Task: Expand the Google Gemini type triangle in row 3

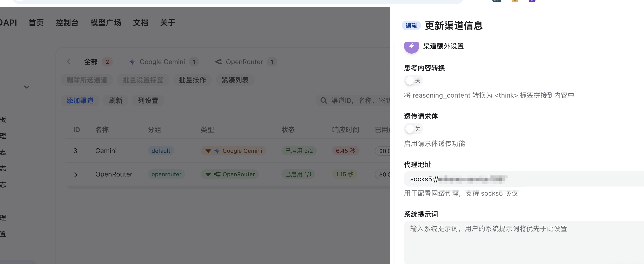Action: click(208, 151)
